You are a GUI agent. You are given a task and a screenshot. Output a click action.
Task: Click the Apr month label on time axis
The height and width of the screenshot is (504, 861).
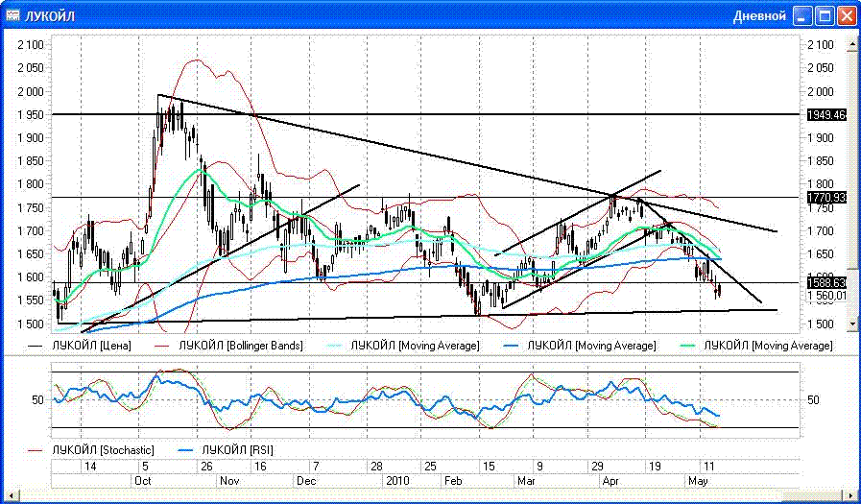pos(610,481)
